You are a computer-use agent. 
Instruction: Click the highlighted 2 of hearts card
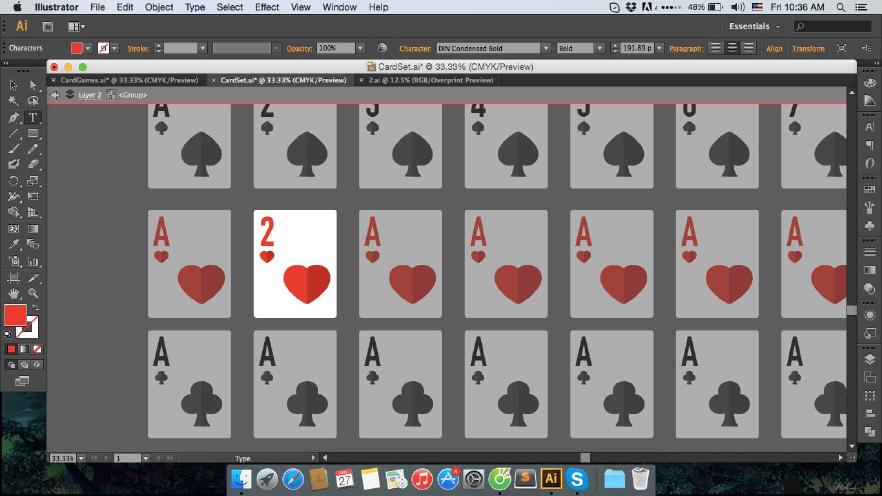[295, 264]
